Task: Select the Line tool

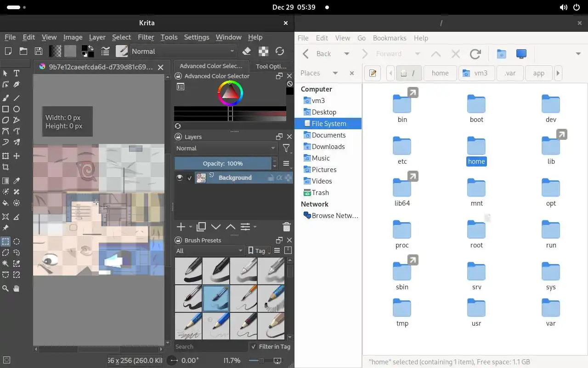Action: pos(17,98)
